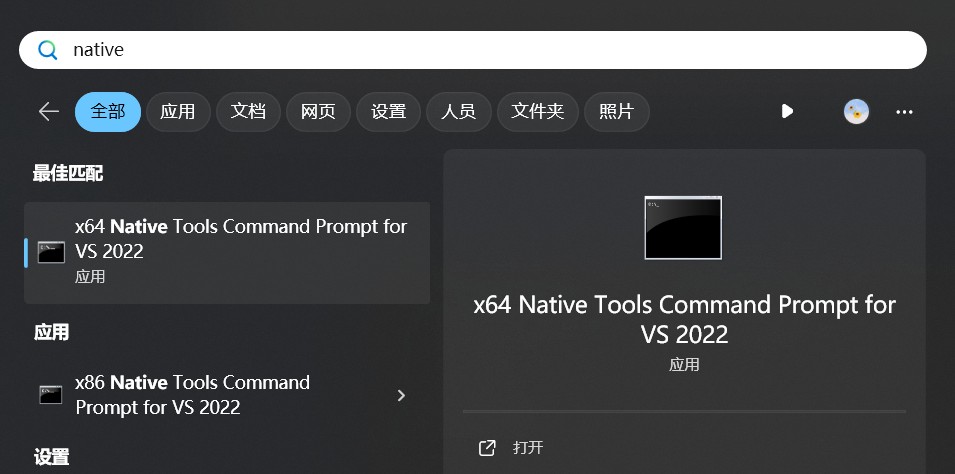This screenshot has height=474, width=955.
Task: Click the x64 result's command prompt icon
Action: point(51,252)
